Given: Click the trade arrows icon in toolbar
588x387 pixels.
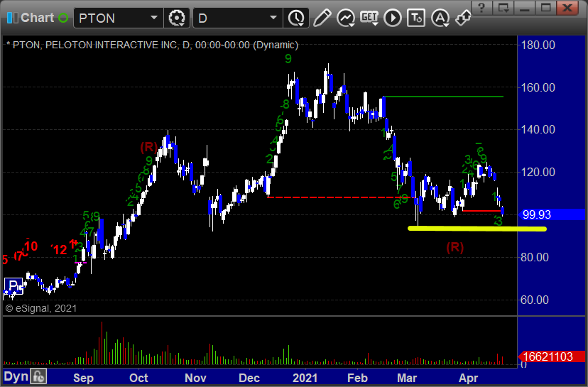Looking at the screenshot, I should 463,18.
